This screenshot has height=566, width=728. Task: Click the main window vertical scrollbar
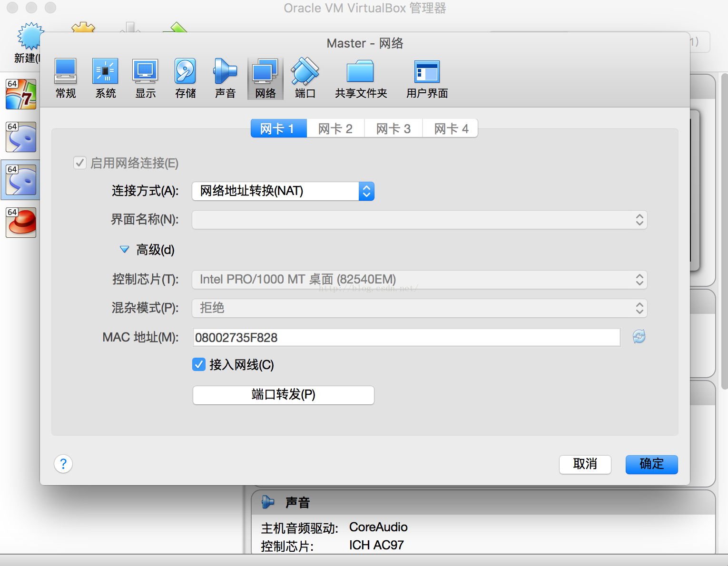click(x=725, y=231)
